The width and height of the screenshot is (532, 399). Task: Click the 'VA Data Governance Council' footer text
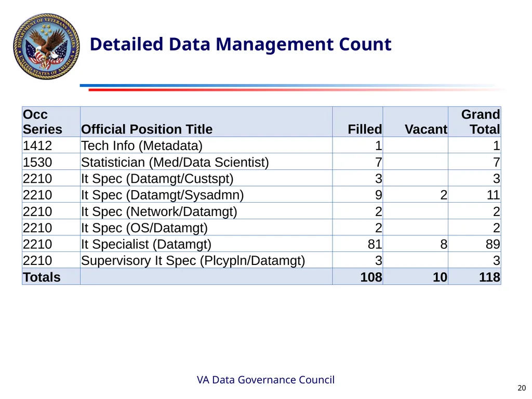click(x=265, y=380)
